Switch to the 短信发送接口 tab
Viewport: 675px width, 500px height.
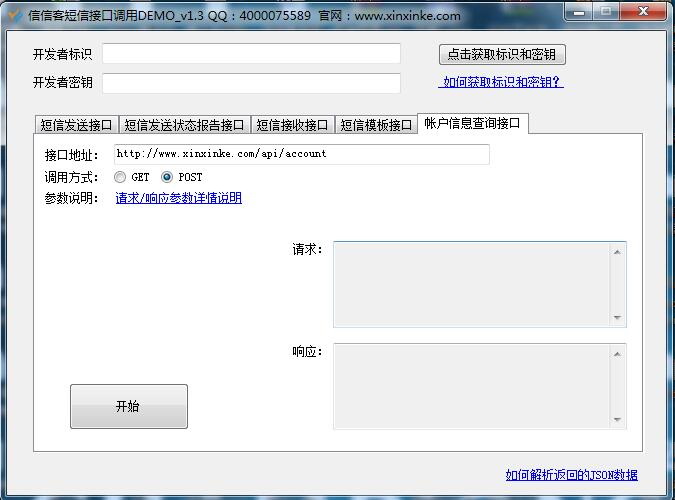point(76,125)
